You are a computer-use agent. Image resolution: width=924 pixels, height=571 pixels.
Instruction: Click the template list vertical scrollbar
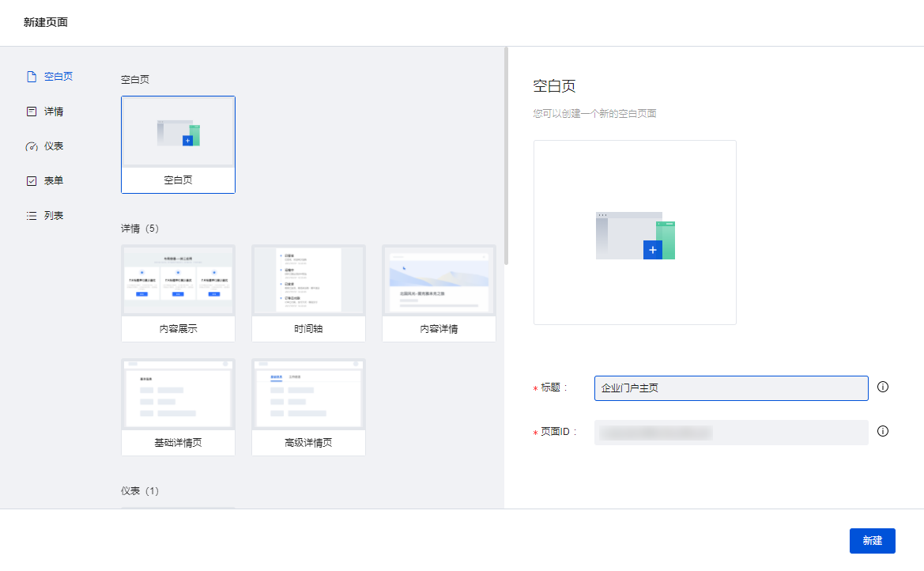[506, 157]
